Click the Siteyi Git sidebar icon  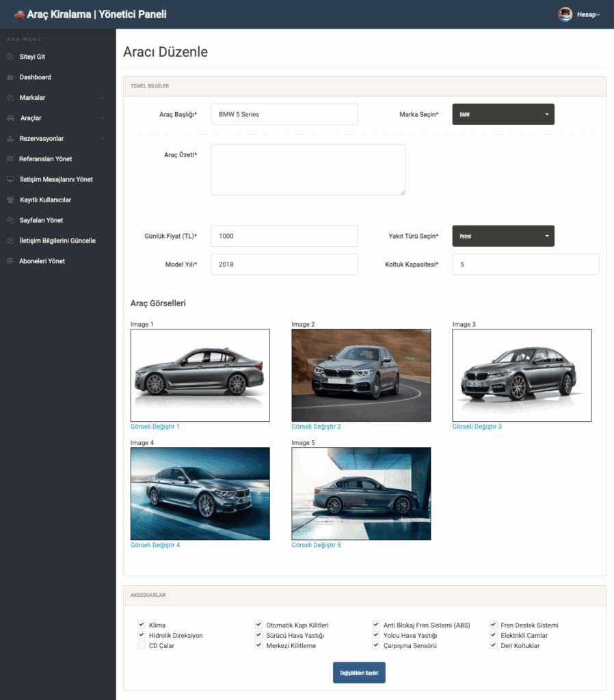(x=10, y=57)
